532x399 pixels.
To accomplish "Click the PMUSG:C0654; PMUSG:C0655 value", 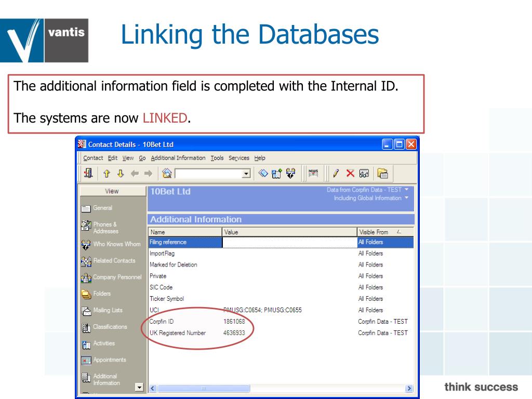I will click(x=262, y=310).
